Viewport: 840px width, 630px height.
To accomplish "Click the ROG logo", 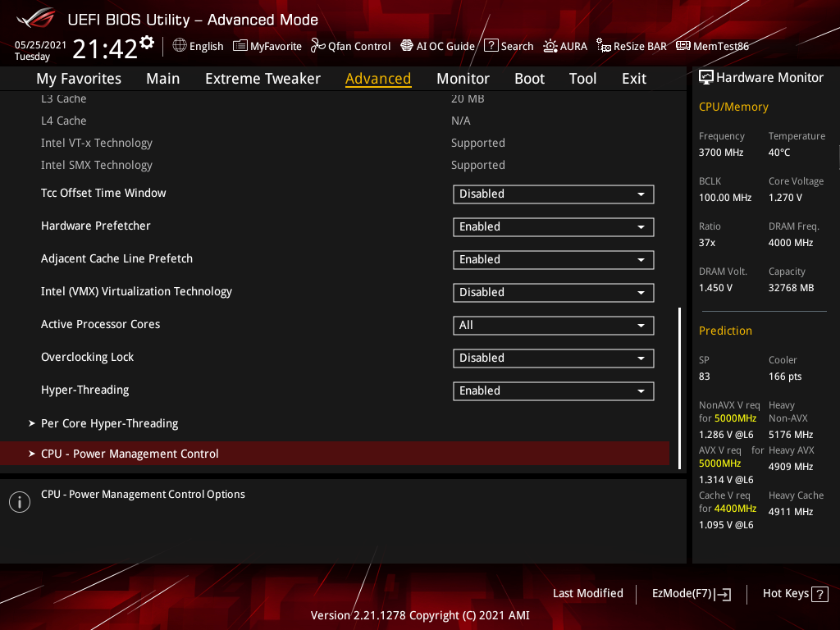I will point(36,18).
